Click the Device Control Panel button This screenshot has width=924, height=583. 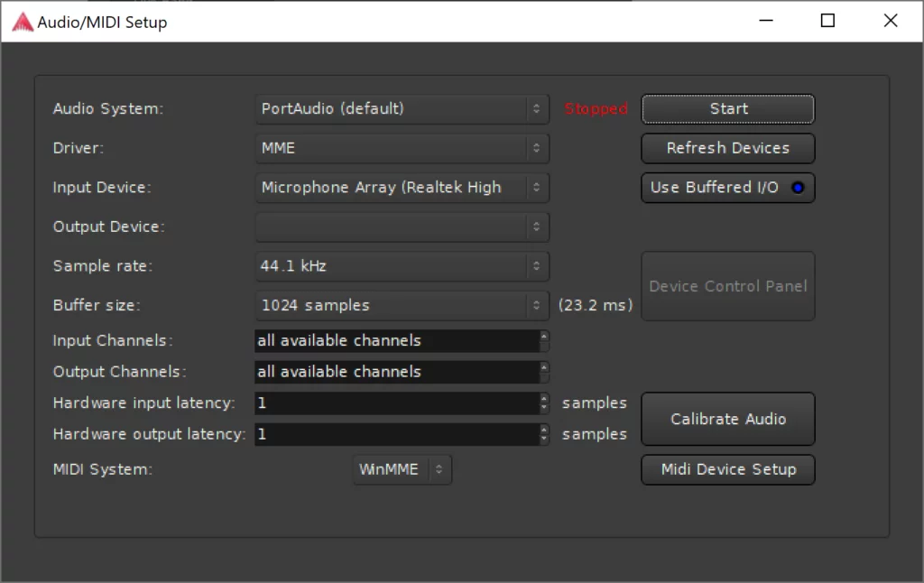[x=728, y=286]
